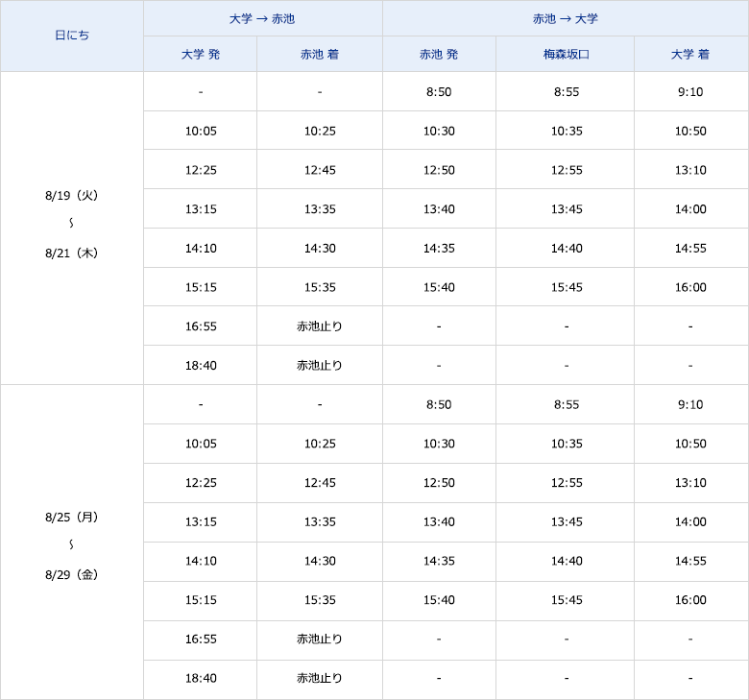
Task: Click 13:15 in the 8/25–8/29 timetable
Action: pos(201,522)
